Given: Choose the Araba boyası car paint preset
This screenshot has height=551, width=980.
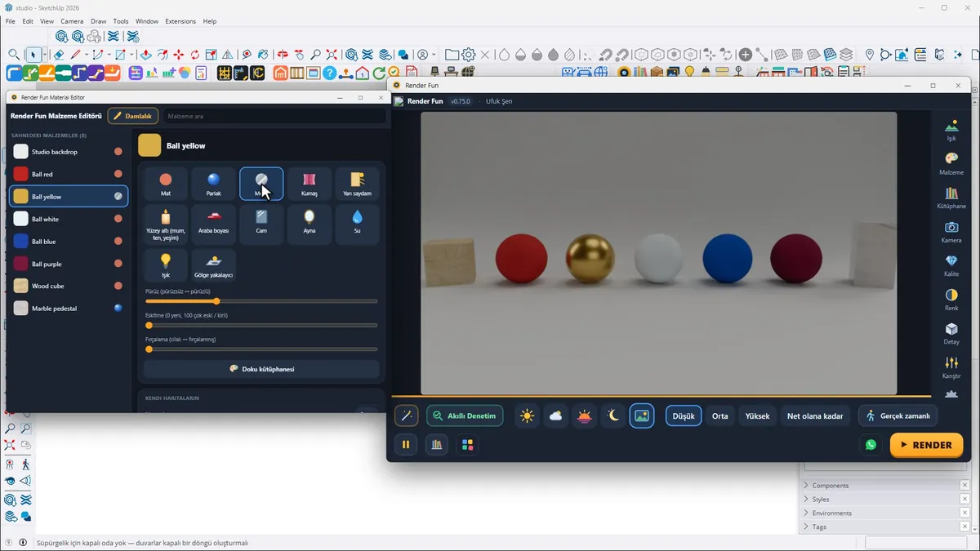Looking at the screenshot, I should [213, 224].
